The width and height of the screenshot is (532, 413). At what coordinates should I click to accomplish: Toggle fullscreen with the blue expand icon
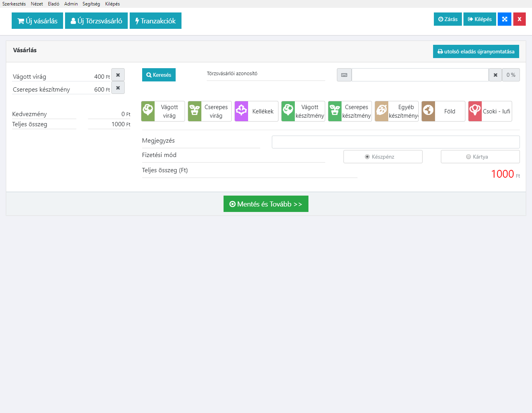504,19
